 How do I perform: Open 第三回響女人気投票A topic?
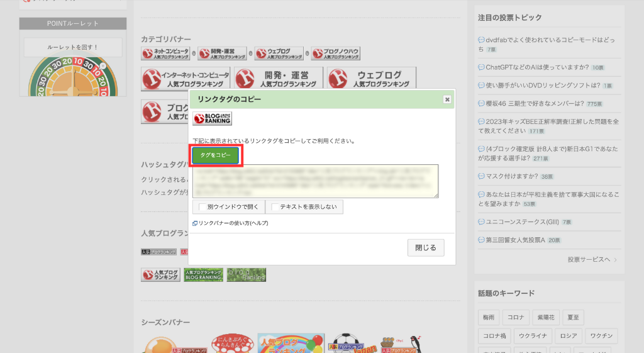(516, 240)
